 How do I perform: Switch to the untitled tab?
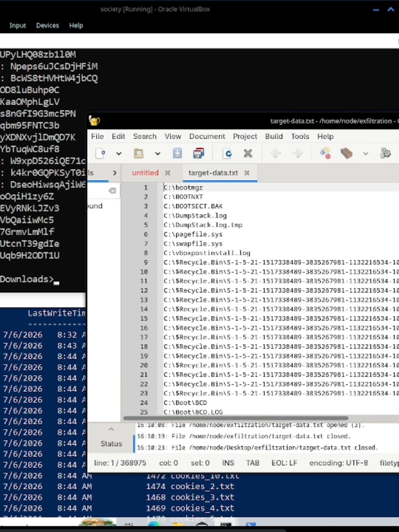(x=145, y=173)
